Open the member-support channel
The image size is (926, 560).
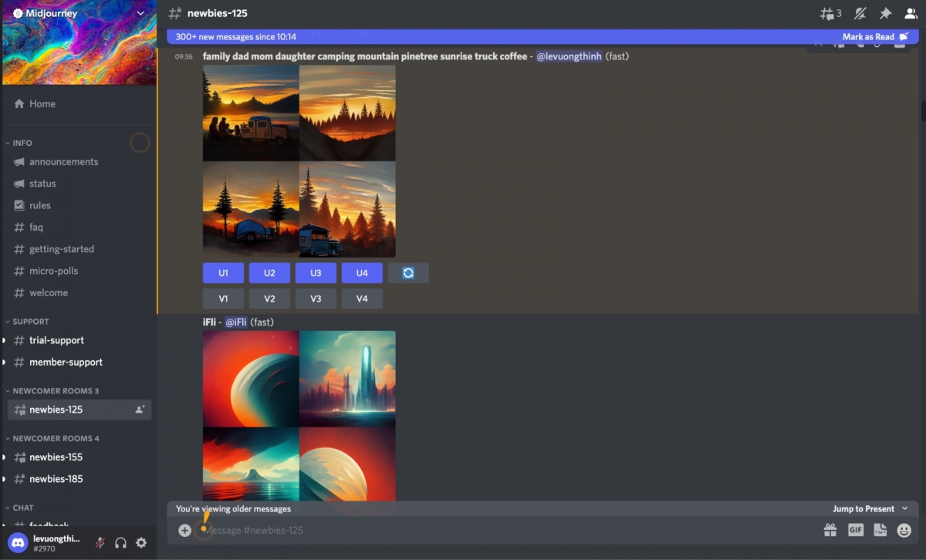coord(79,363)
